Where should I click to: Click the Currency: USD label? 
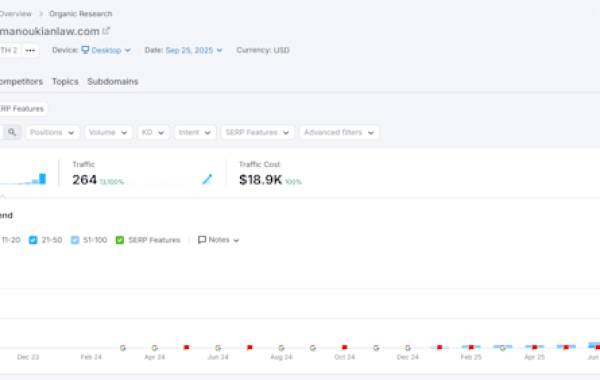click(263, 50)
